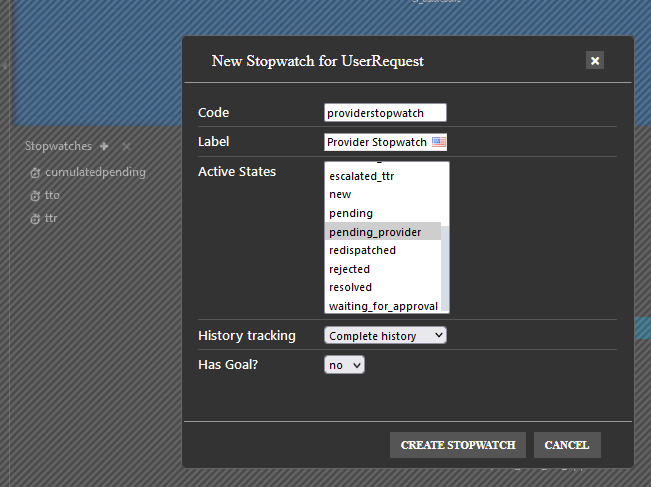Click the Code input field
The height and width of the screenshot is (487, 651).
click(x=385, y=113)
